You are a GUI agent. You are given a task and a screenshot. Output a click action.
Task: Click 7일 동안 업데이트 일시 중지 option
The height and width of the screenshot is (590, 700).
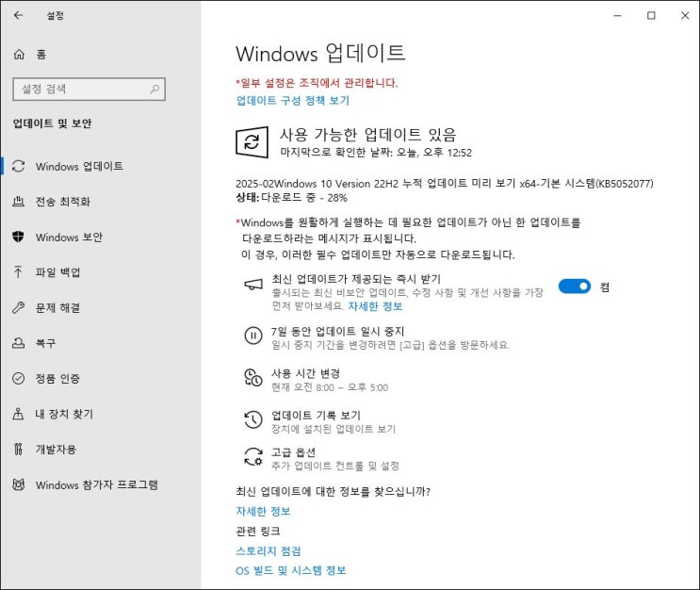(x=377, y=337)
